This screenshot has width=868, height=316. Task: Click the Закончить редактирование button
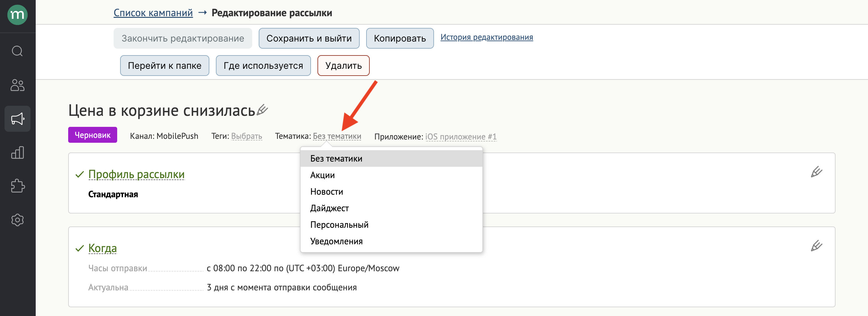(x=183, y=38)
